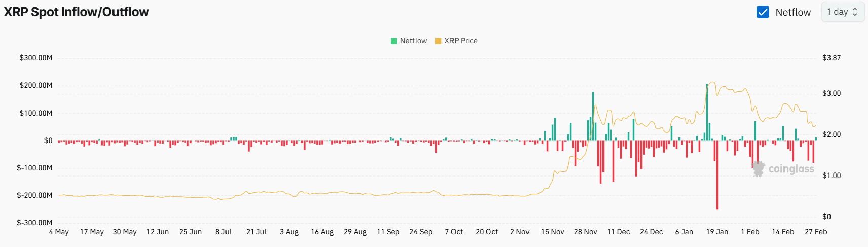Click the 4 May date label

click(59, 232)
